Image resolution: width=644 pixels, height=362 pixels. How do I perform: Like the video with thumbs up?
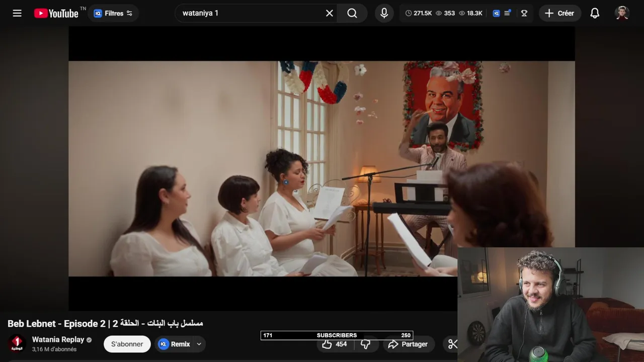coord(335,344)
